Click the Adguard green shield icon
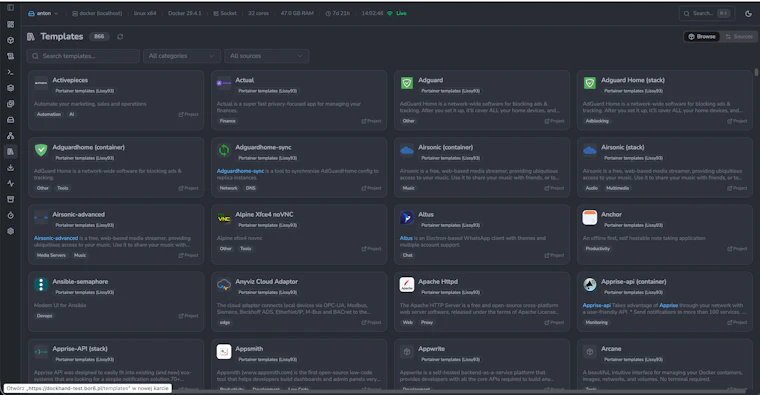760x395 pixels. (407, 83)
